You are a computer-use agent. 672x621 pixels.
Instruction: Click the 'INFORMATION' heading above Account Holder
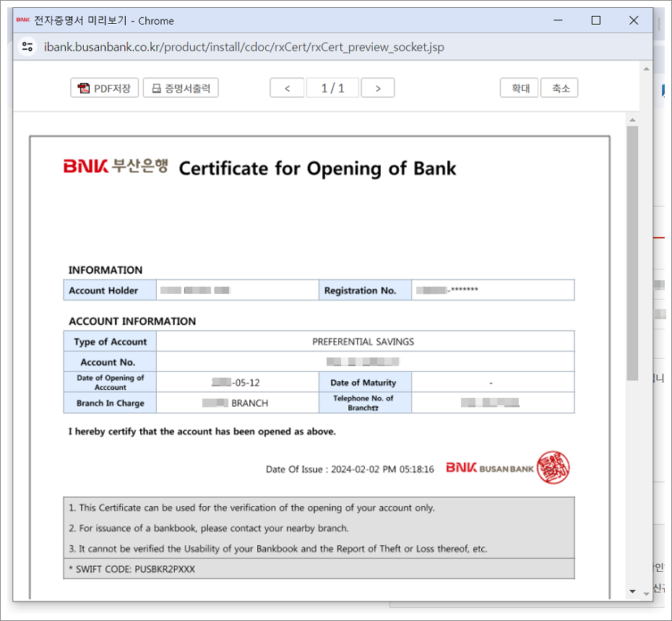[105, 270]
